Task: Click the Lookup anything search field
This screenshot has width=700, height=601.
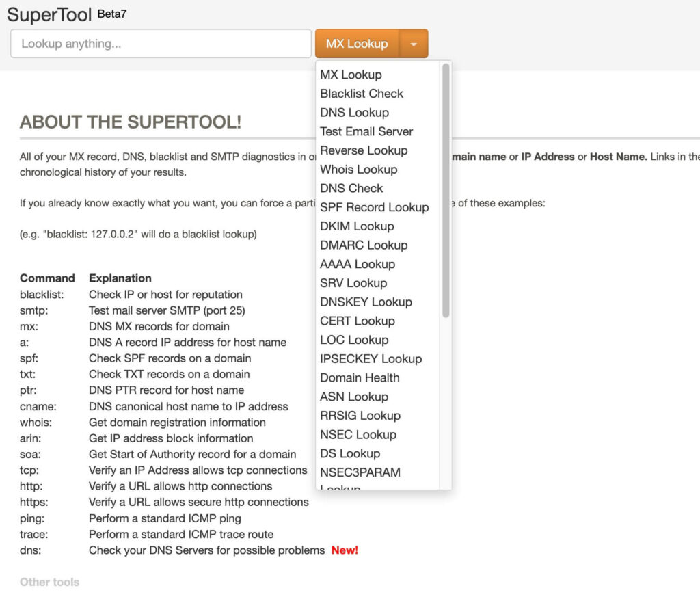Action: (161, 44)
